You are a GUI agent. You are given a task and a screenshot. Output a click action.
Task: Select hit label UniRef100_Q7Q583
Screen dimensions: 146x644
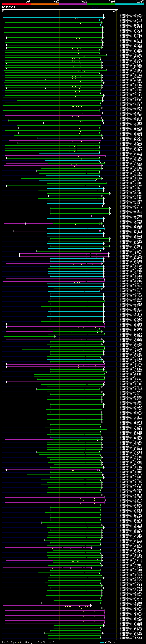(131, 572)
